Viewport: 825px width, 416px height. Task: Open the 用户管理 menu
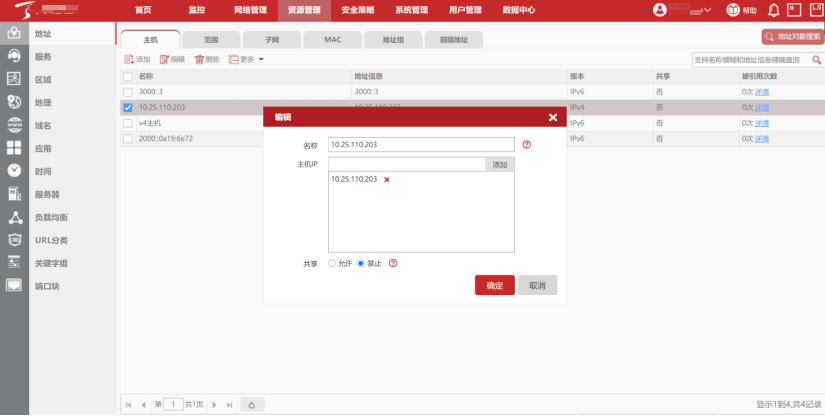(x=465, y=10)
